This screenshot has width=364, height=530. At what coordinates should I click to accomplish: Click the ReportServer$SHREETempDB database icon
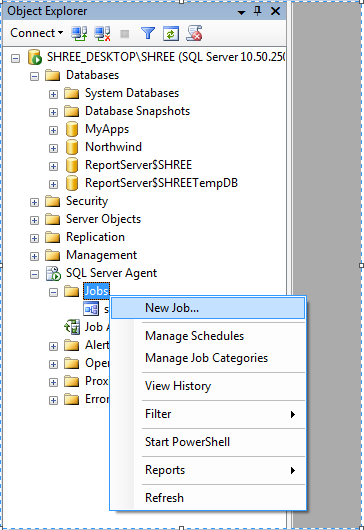tap(72, 183)
